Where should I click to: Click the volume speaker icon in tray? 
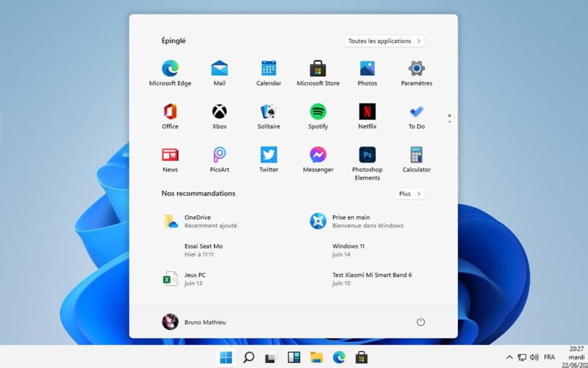tap(534, 357)
